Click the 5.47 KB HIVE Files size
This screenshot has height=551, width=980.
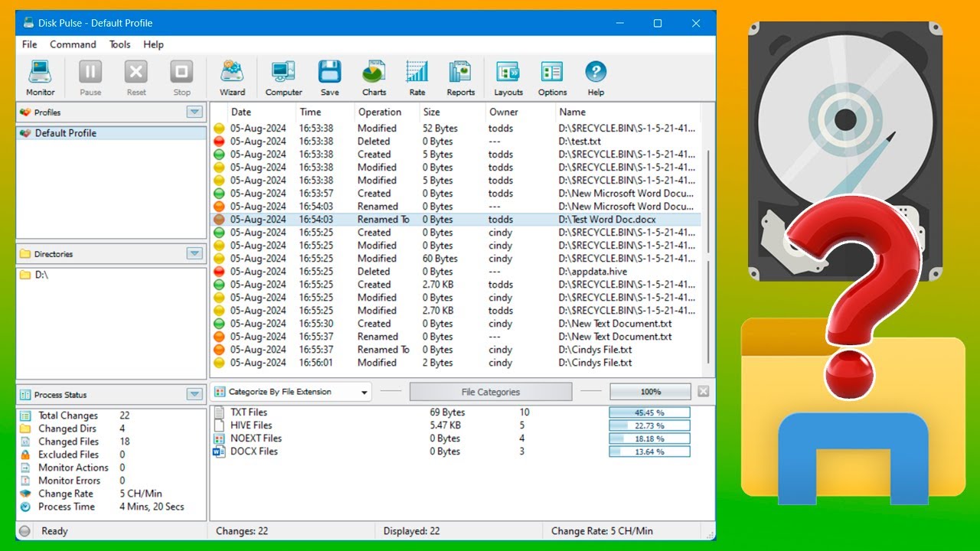point(446,425)
